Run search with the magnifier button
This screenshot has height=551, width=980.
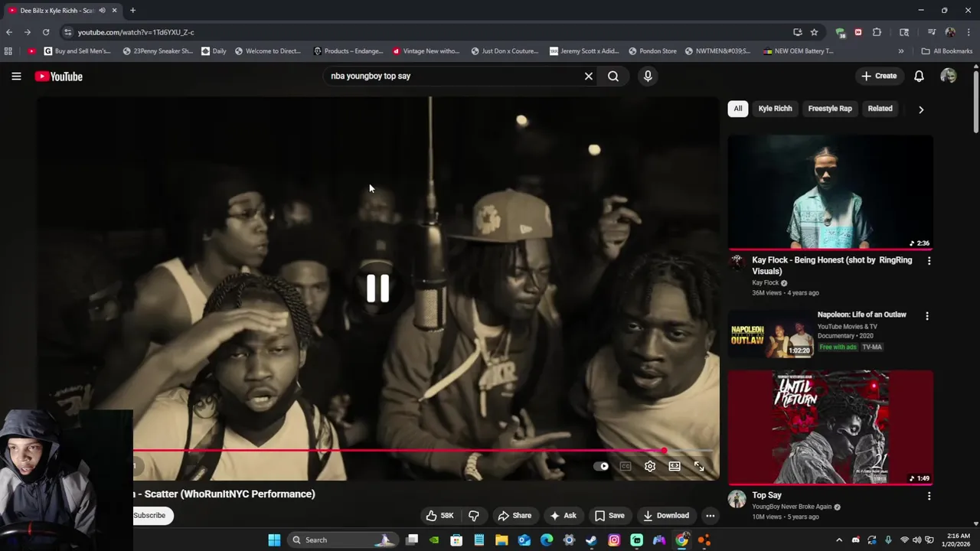tap(613, 76)
